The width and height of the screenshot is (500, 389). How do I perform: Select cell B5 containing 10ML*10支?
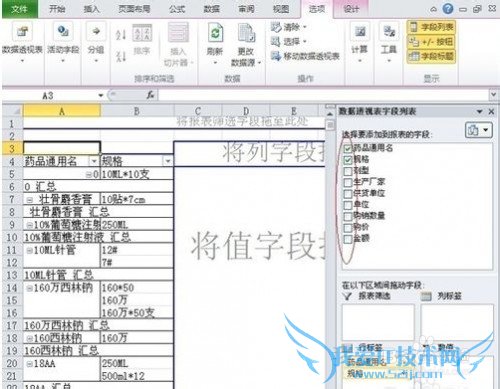tap(137, 174)
